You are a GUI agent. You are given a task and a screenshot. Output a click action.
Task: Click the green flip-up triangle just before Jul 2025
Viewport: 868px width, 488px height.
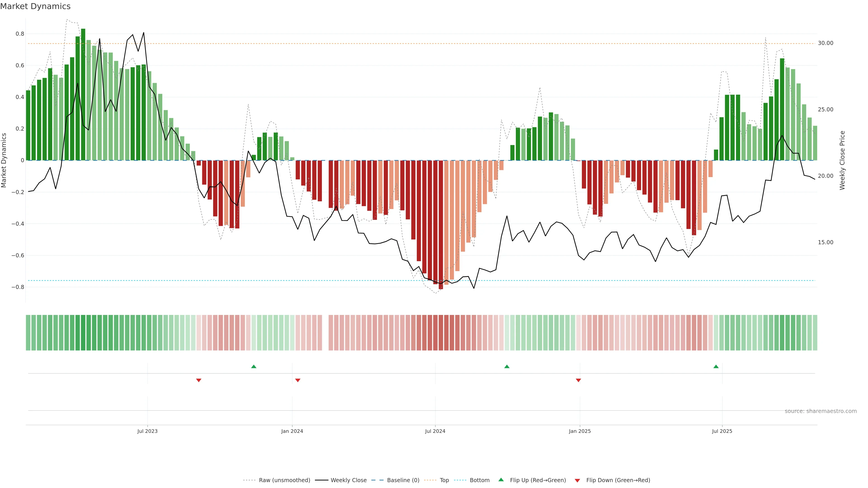point(716,366)
